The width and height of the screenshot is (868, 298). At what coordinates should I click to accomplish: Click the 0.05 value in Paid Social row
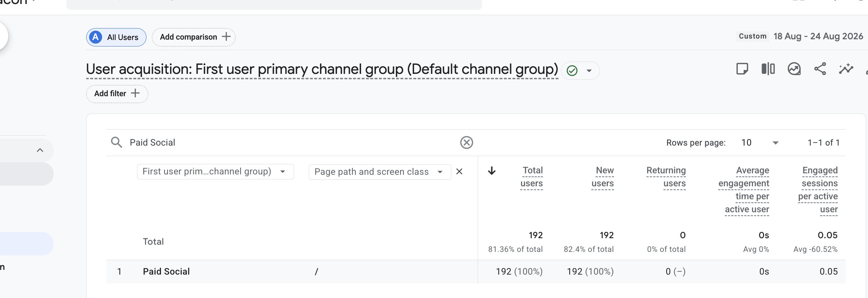pos(828,272)
